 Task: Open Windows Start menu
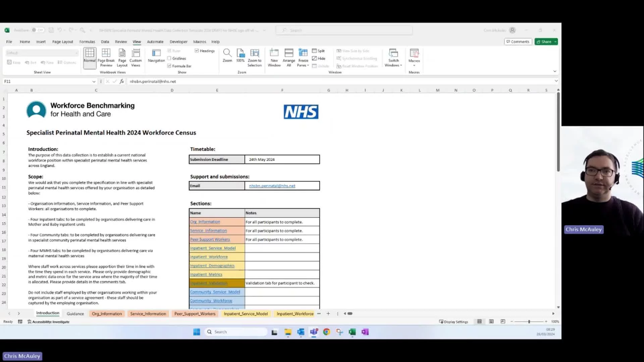(197, 332)
